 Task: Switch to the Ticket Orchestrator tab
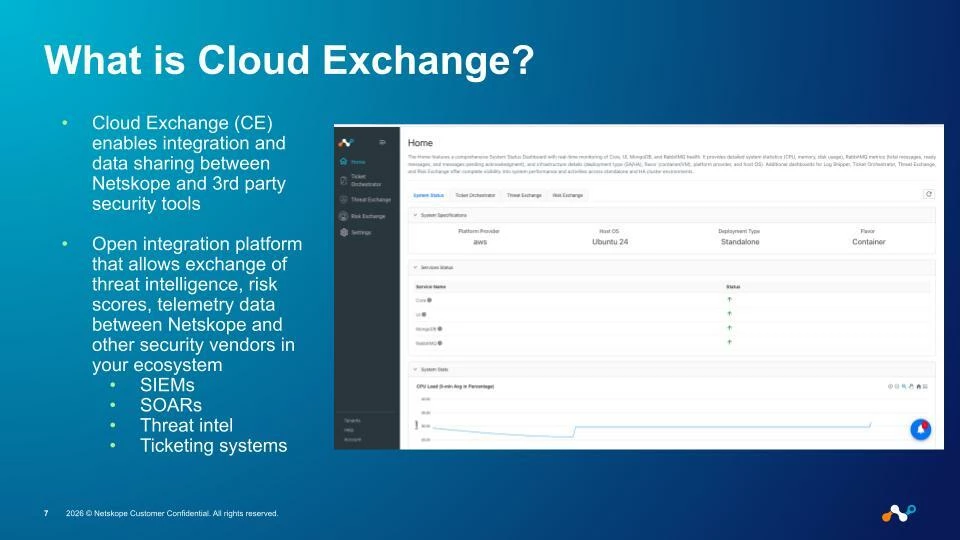pyautogui.click(x=475, y=195)
